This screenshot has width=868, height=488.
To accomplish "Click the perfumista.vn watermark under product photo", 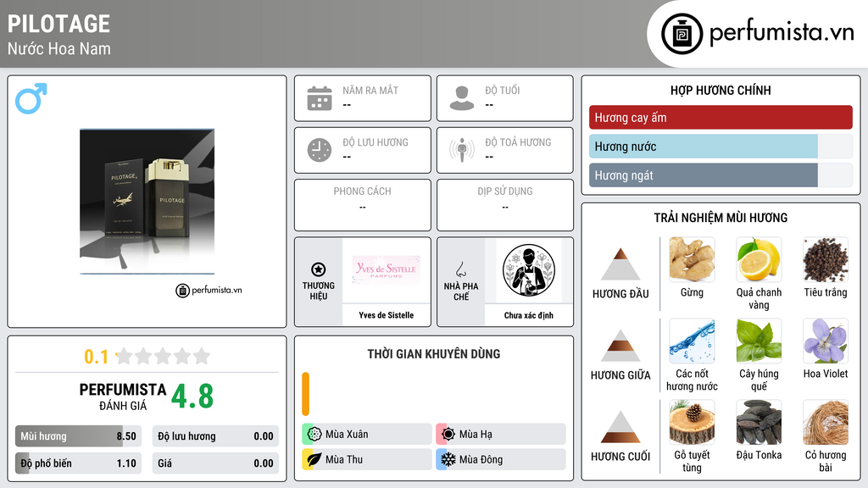I will (209, 290).
